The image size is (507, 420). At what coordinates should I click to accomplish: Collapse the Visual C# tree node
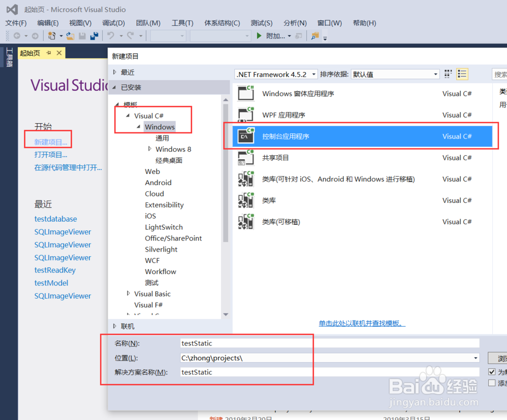(128, 116)
